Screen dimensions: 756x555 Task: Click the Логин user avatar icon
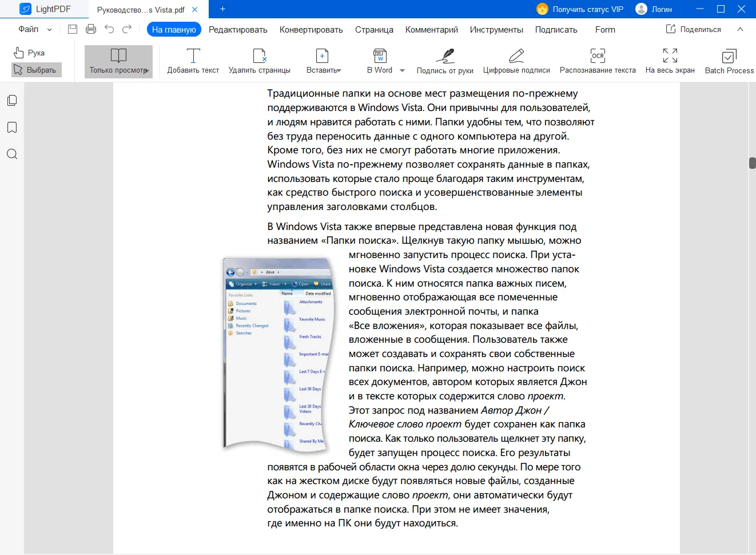642,9
